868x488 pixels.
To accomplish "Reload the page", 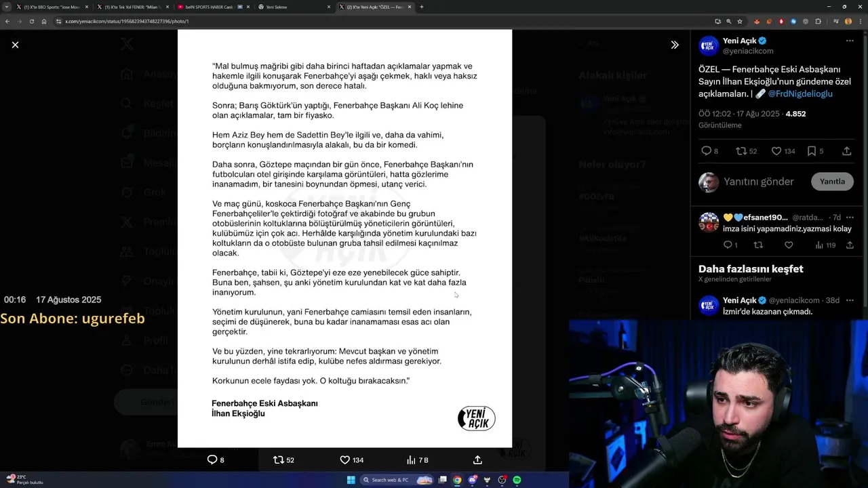I will 32,21.
